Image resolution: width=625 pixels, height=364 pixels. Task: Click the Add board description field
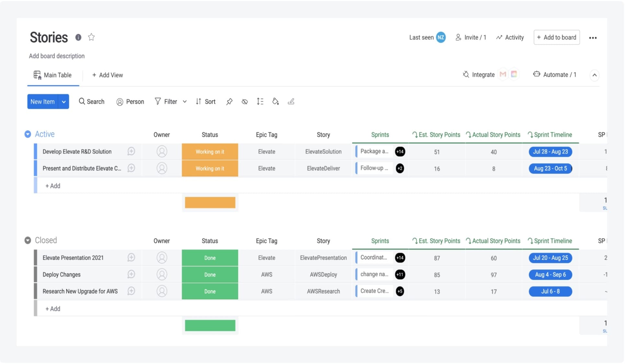(56, 56)
